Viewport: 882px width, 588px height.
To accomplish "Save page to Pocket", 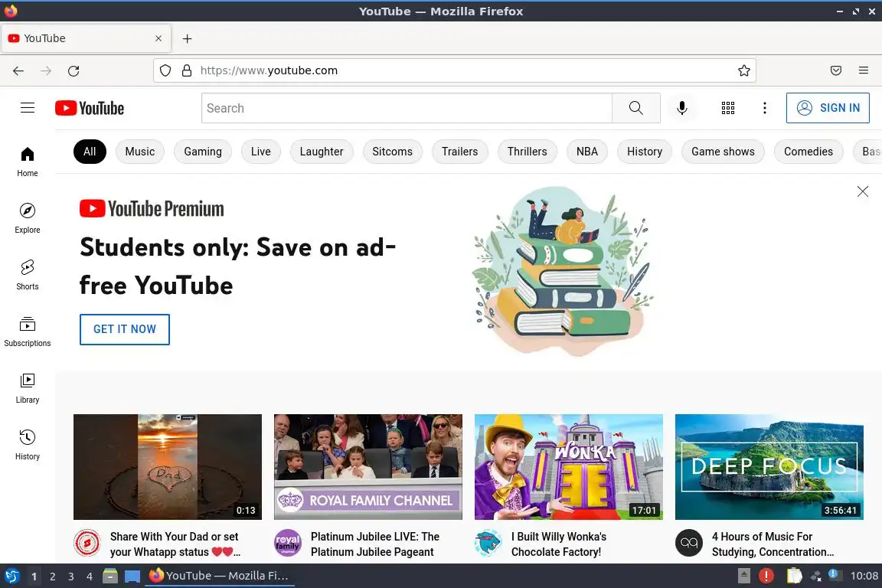I will coord(836,71).
